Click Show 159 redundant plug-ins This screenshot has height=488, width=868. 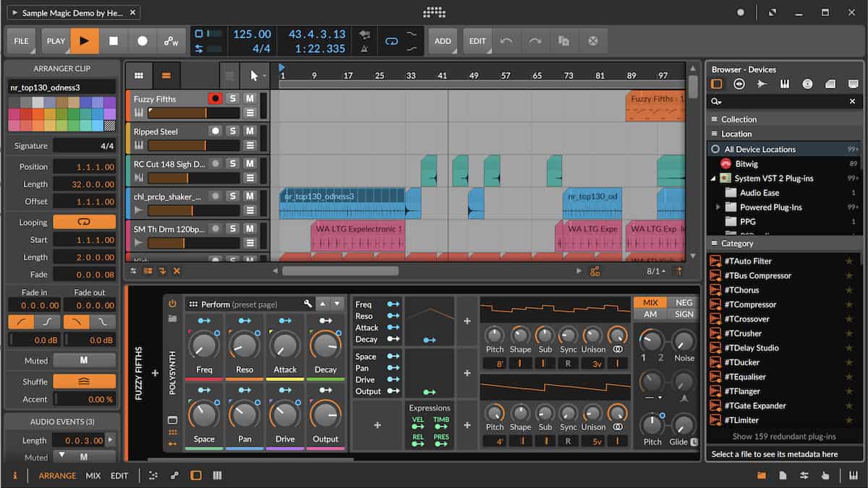point(784,436)
